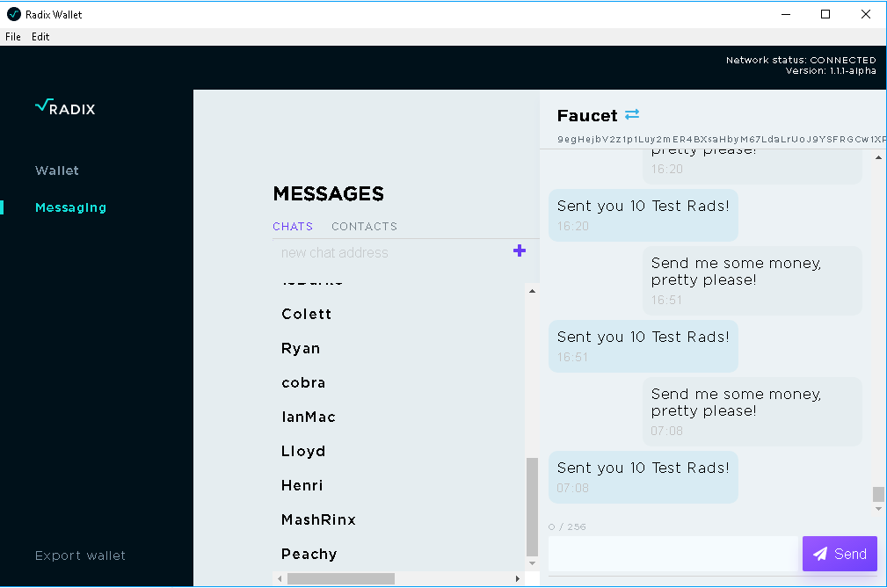Click Export wallet in sidebar

[x=80, y=555]
